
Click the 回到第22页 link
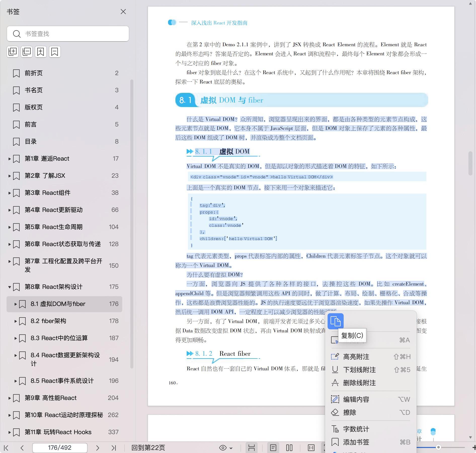[148, 448]
